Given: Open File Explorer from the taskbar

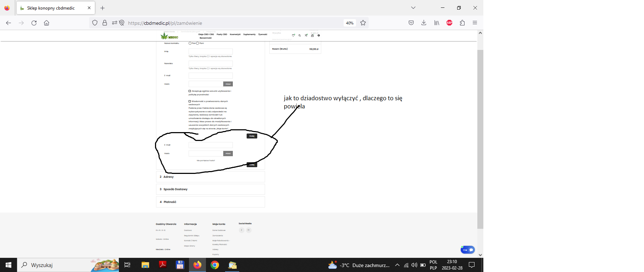Looking at the screenshot, I should coord(145,265).
